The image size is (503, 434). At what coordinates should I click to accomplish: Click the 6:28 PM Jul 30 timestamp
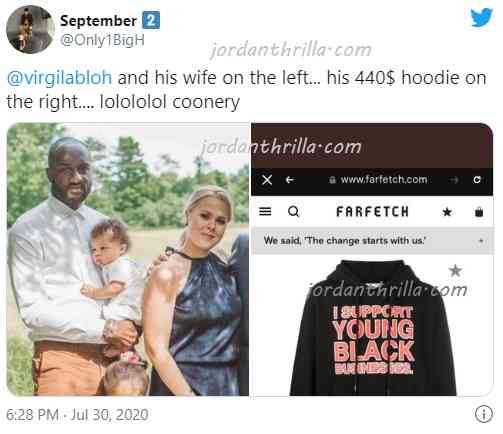(77, 415)
